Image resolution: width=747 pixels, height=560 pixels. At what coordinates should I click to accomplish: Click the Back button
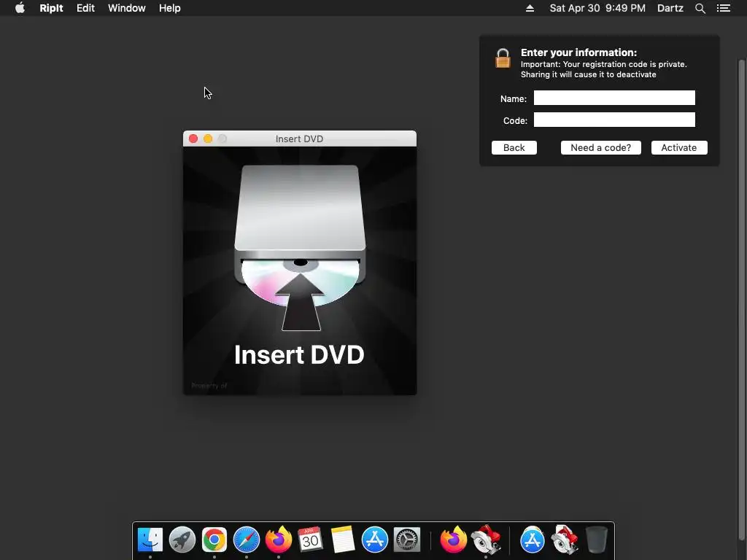tap(514, 147)
